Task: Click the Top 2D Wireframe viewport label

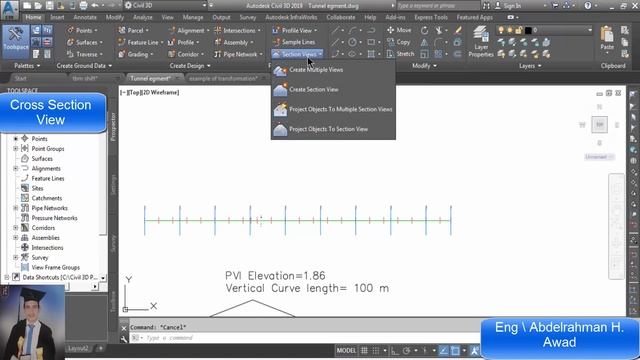Action: click(149, 93)
